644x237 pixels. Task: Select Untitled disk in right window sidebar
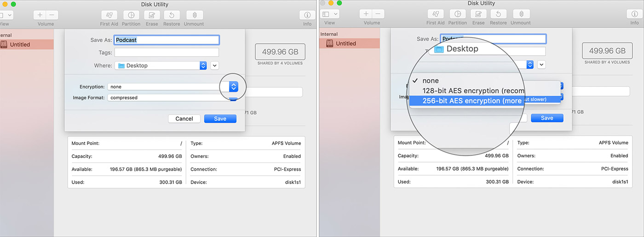pyautogui.click(x=350, y=43)
